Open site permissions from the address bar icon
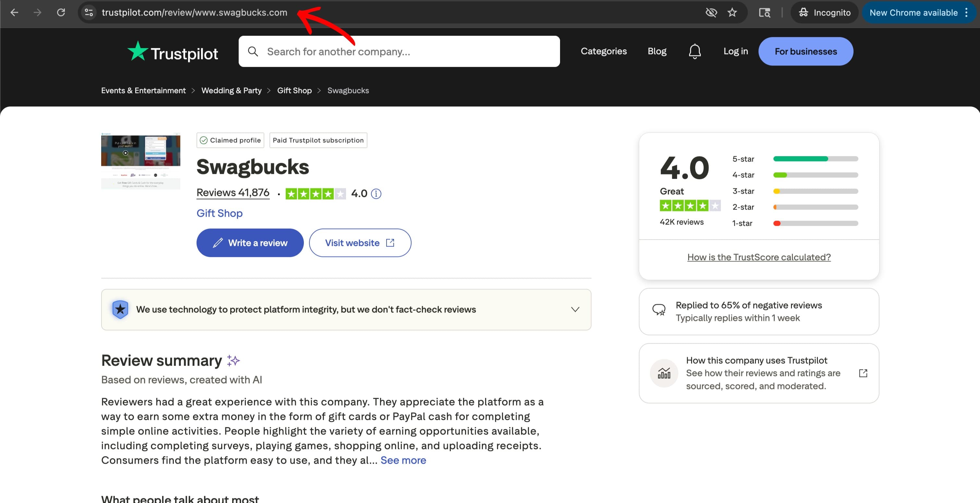 (89, 12)
